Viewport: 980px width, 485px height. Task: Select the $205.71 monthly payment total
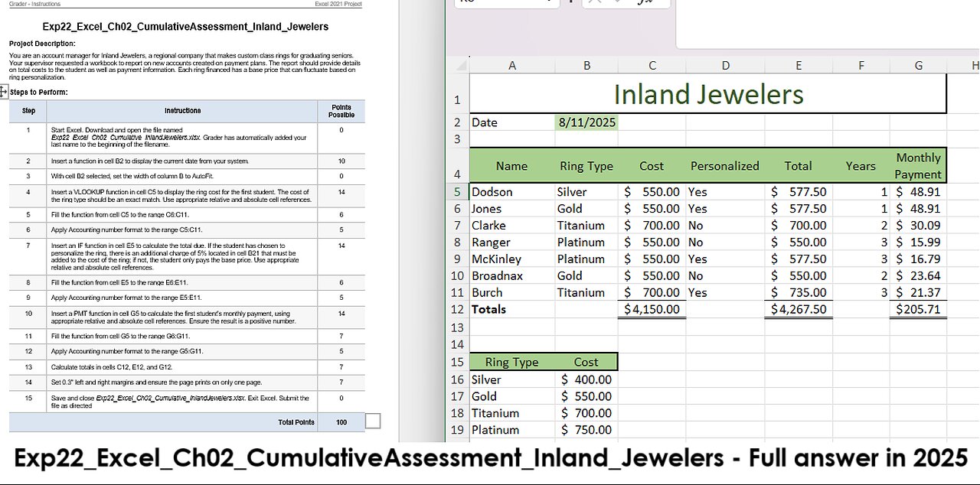(x=918, y=310)
